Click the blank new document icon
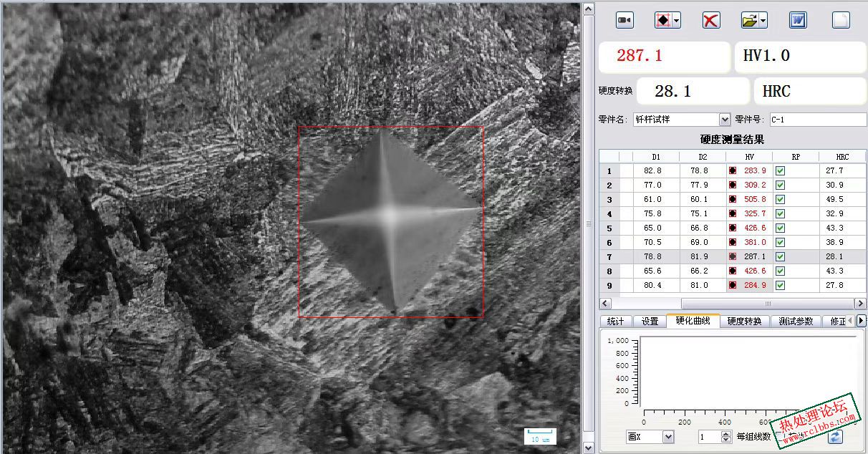Image resolution: width=868 pixels, height=454 pixels. 841,20
